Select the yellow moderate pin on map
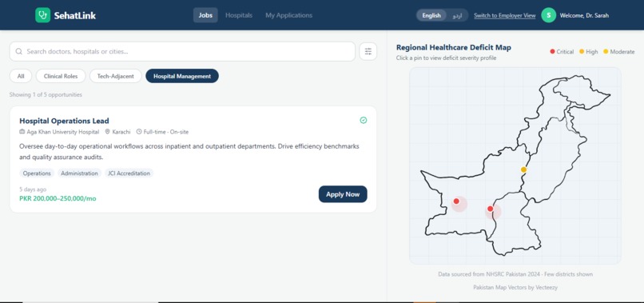 point(523,169)
